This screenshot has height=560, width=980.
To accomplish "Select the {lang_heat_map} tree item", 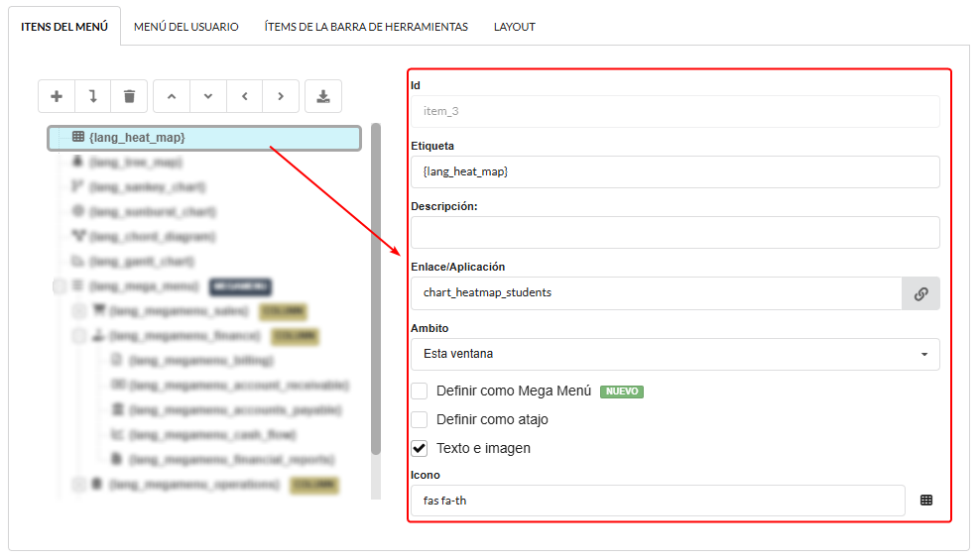I will pos(204,138).
